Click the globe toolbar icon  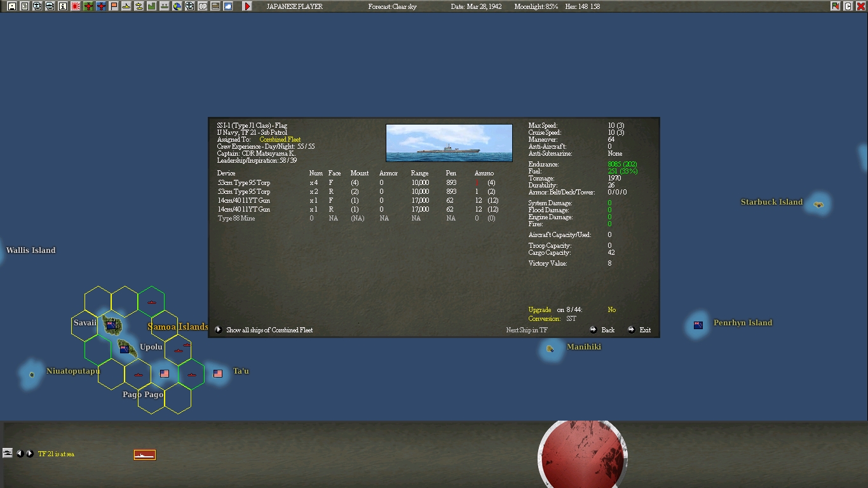point(177,6)
